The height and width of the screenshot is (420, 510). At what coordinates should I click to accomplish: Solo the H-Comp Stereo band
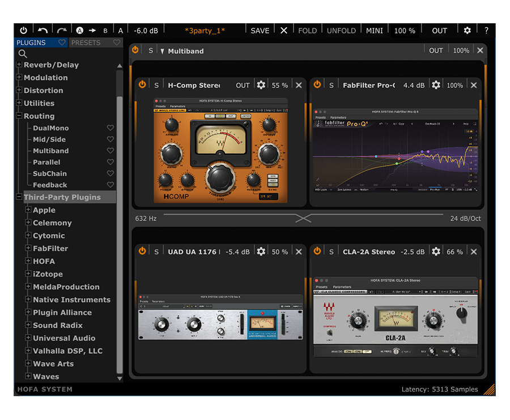pyautogui.click(x=156, y=85)
